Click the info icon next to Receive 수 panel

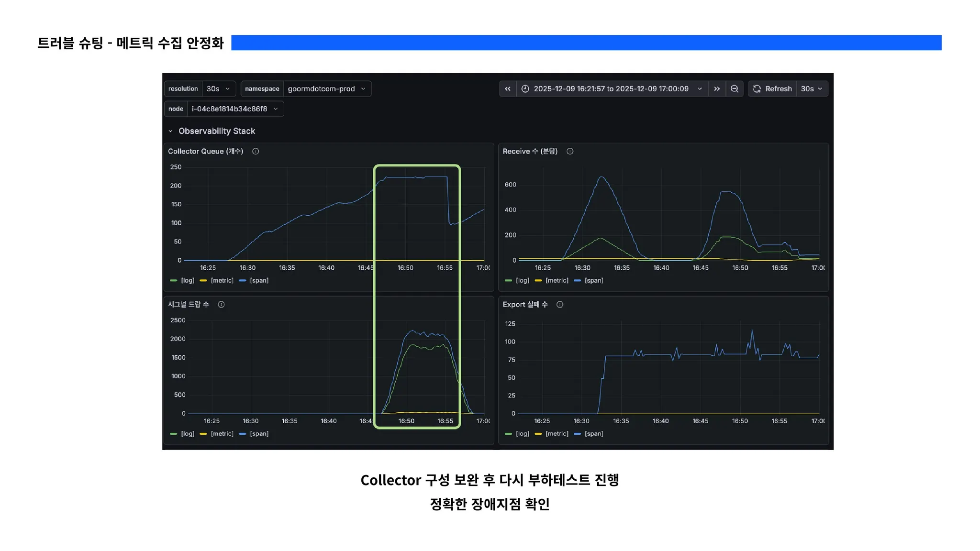coord(570,151)
